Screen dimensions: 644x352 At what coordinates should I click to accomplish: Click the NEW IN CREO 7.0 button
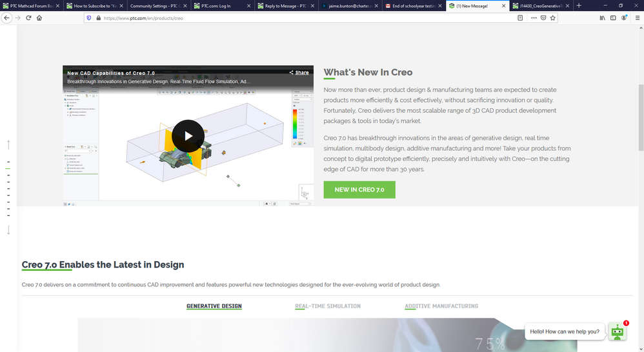pyautogui.click(x=359, y=190)
